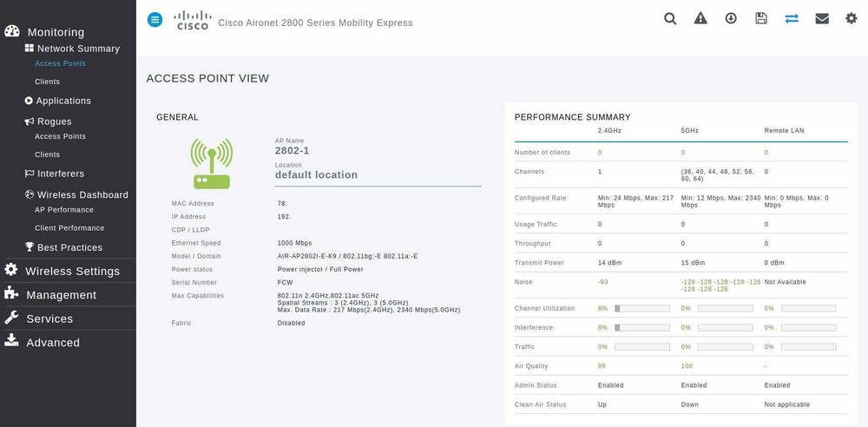
Task: Click the 'default location' text
Action: coord(316,175)
